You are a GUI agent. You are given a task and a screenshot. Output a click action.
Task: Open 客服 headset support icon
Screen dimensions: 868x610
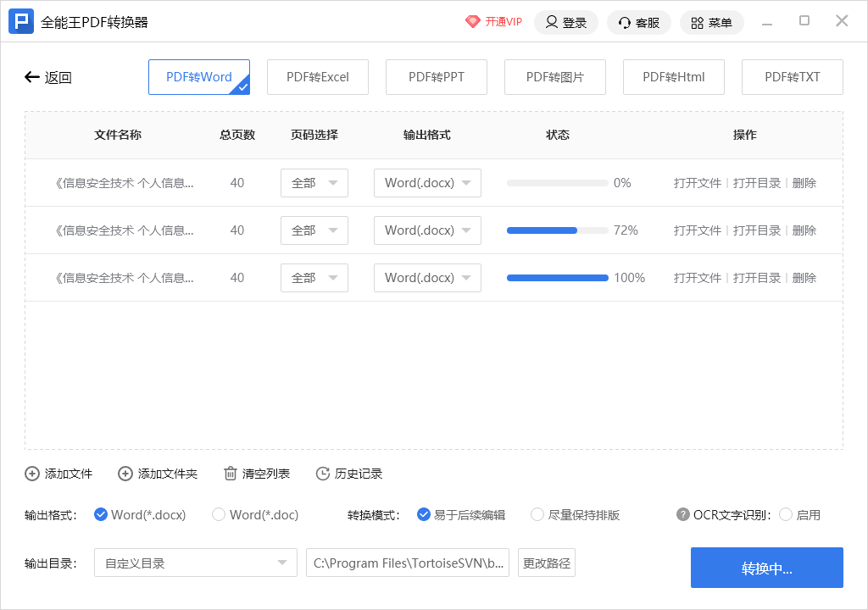[625, 22]
